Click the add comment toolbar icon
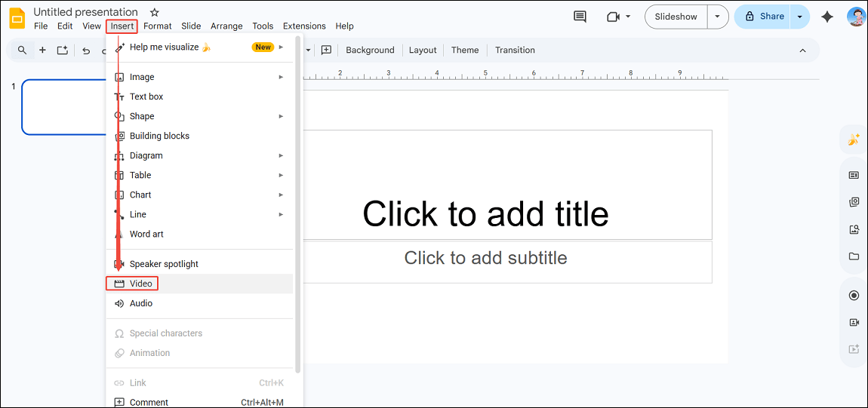Screen dimensions: 868x408 pos(327,51)
